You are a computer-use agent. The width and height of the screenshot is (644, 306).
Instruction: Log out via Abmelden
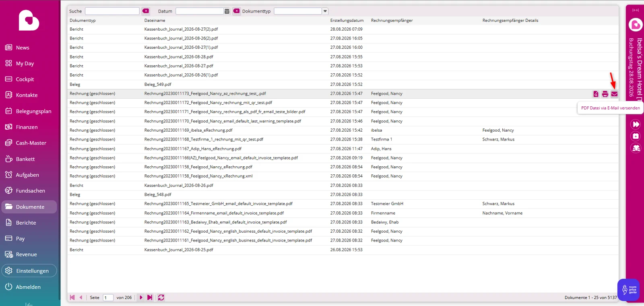coord(29,287)
